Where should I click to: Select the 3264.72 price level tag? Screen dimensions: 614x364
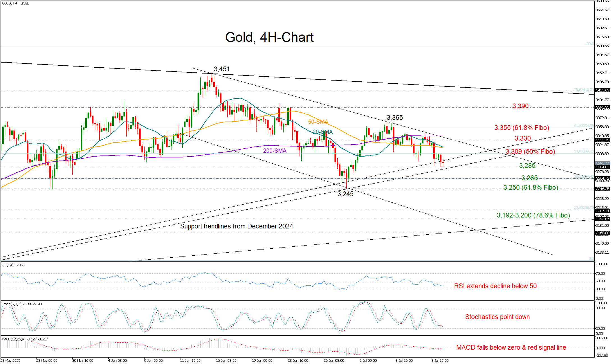click(x=602, y=178)
